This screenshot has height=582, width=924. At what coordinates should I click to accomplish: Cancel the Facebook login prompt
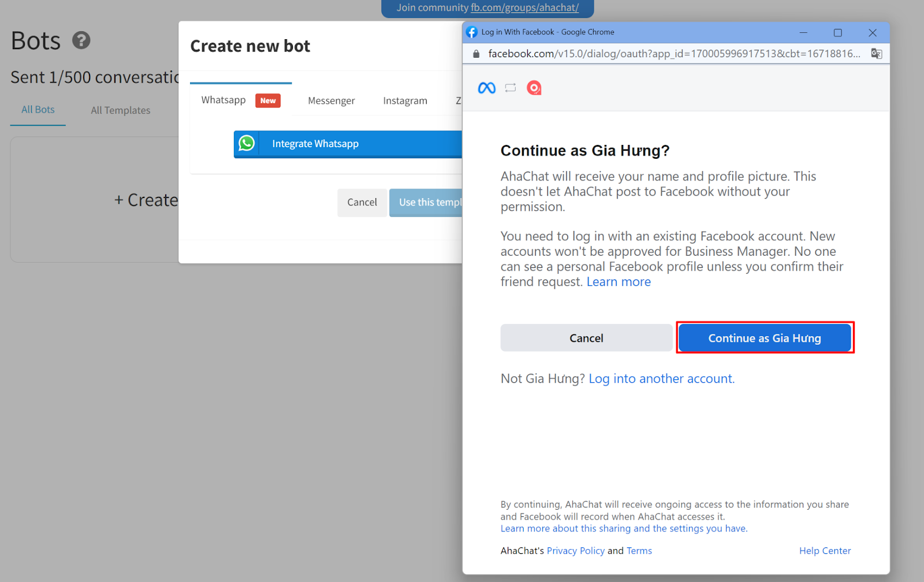coord(586,338)
